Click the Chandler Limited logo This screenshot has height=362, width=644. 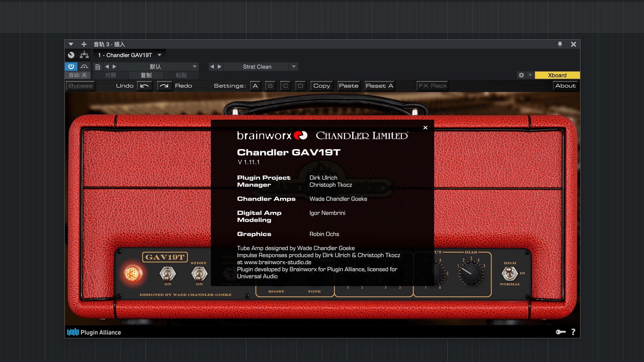pyautogui.click(x=362, y=135)
